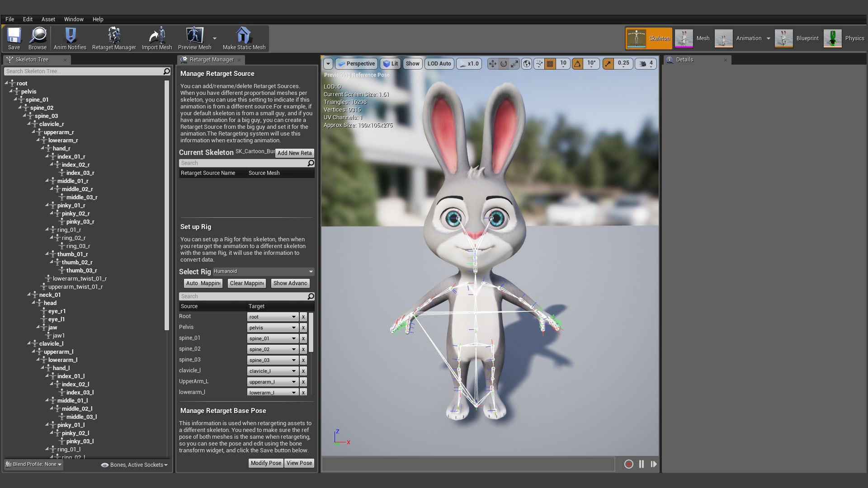The width and height of the screenshot is (868, 488).
Task: Click the world coordinate system globe icon
Action: click(x=527, y=64)
